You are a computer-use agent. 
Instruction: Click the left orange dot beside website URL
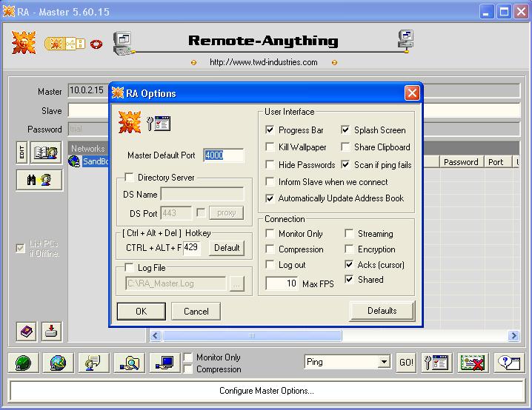click(x=193, y=63)
